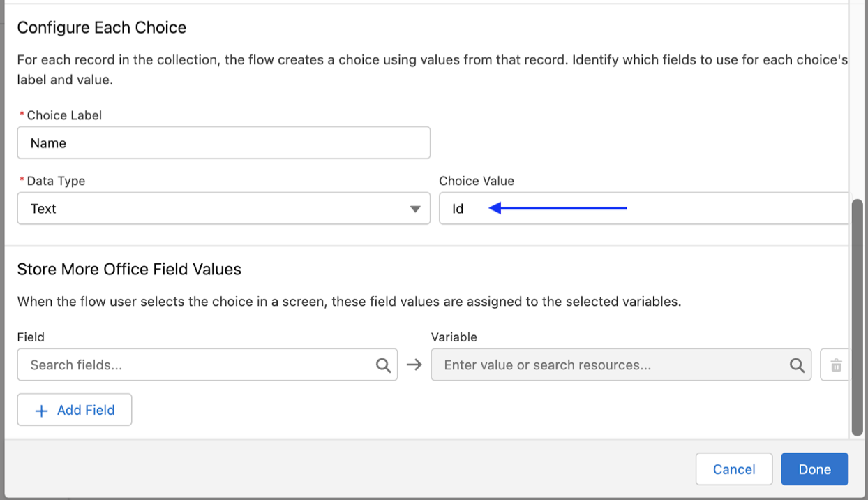Click the required asterisk beside Choice Label
868x500 pixels.
pyautogui.click(x=21, y=115)
